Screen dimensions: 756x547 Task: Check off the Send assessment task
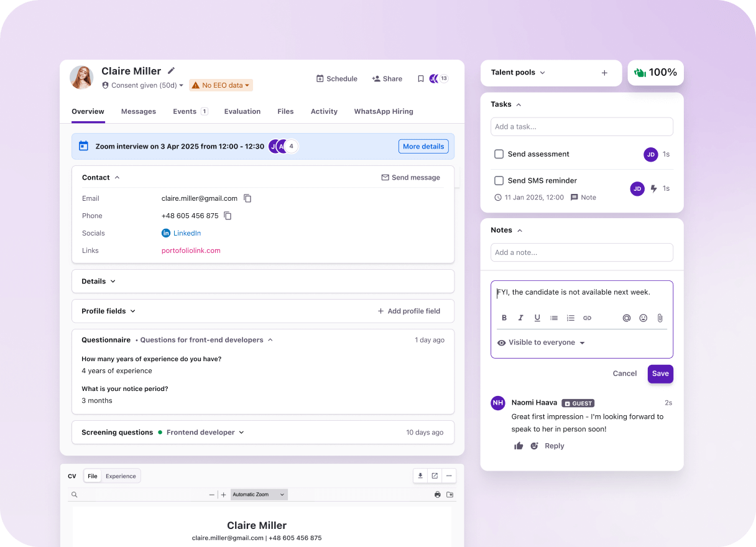pos(499,154)
